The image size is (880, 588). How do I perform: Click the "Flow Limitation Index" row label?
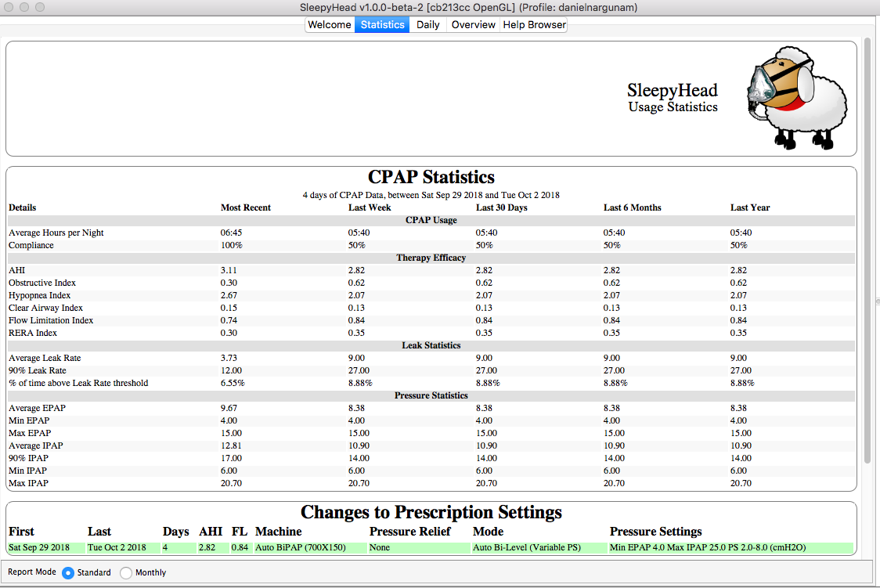tap(51, 320)
